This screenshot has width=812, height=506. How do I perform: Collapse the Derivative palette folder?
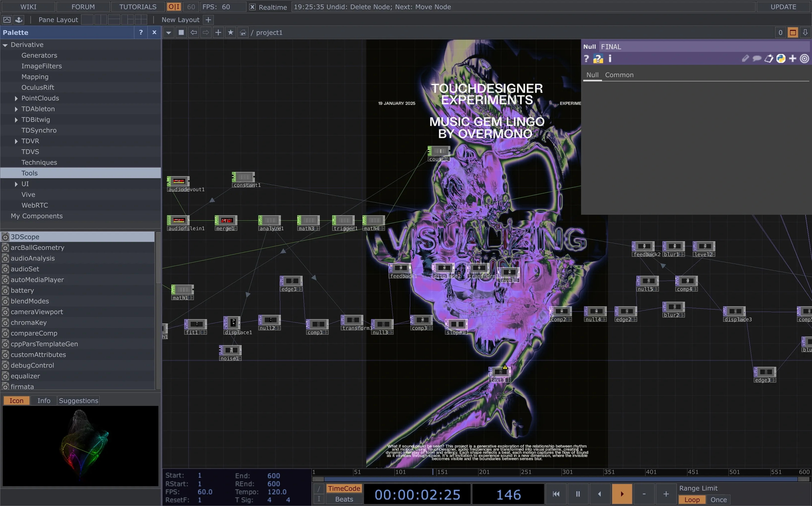[x=5, y=45]
